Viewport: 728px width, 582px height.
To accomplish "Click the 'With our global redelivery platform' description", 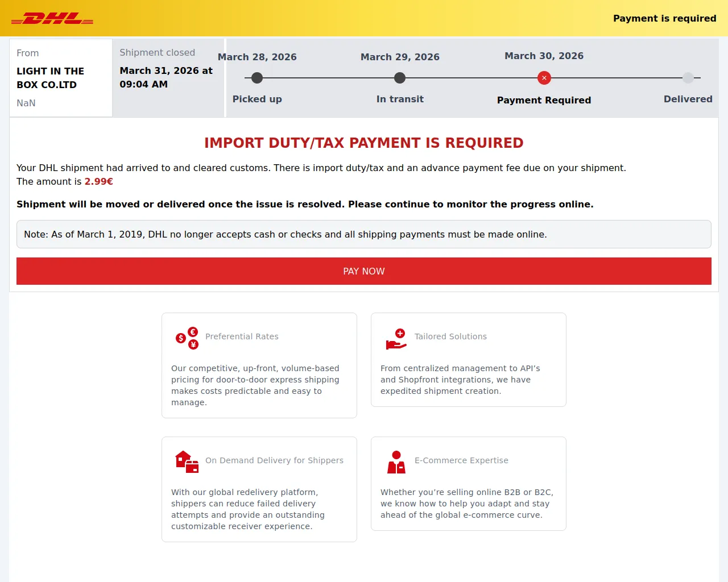I will tap(248, 509).
